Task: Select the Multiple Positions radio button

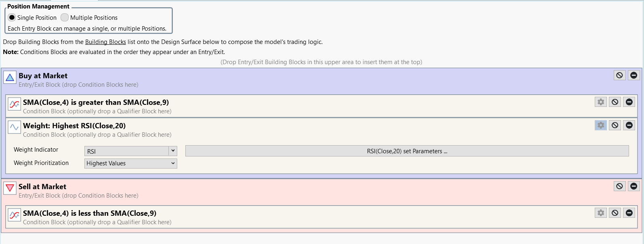Action: pyautogui.click(x=65, y=17)
